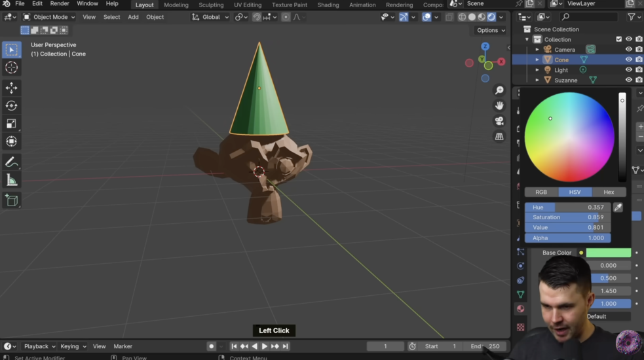Open the Options dropdown
This screenshot has width=644, height=360.
coord(491,30)
